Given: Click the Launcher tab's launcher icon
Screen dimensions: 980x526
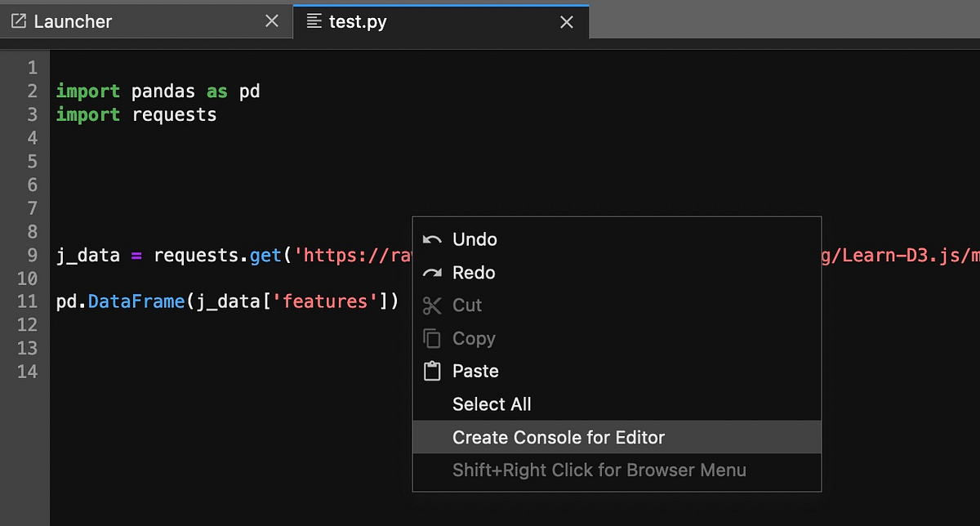Looking at the screenshot, I should (x=18, y=21).
